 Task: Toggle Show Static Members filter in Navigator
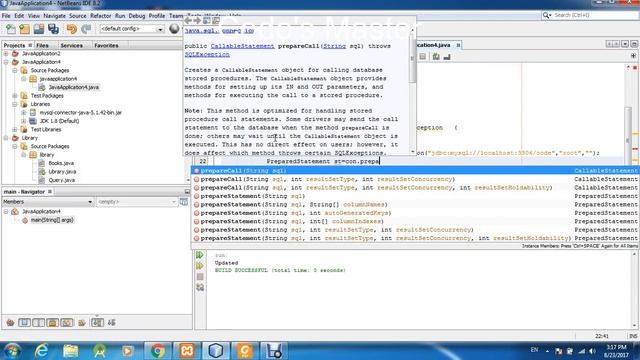pyautogui.click(x=38, y=323)
